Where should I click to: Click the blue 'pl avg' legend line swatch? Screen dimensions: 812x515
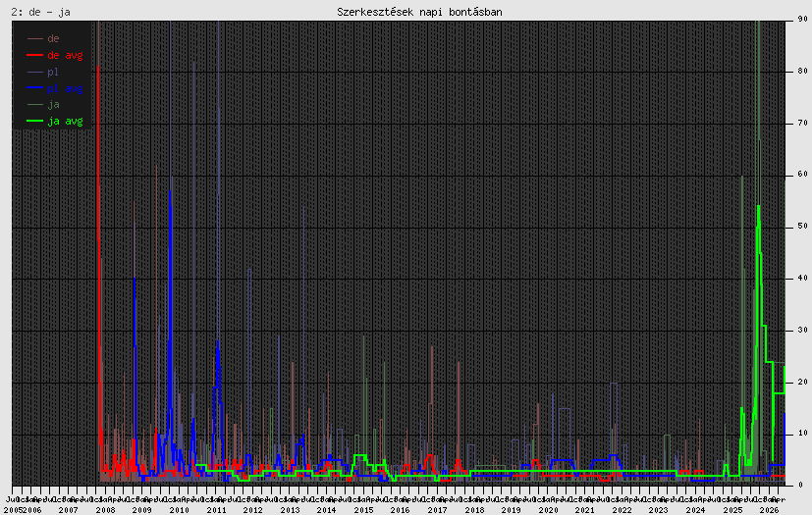(x=34, y=88)
